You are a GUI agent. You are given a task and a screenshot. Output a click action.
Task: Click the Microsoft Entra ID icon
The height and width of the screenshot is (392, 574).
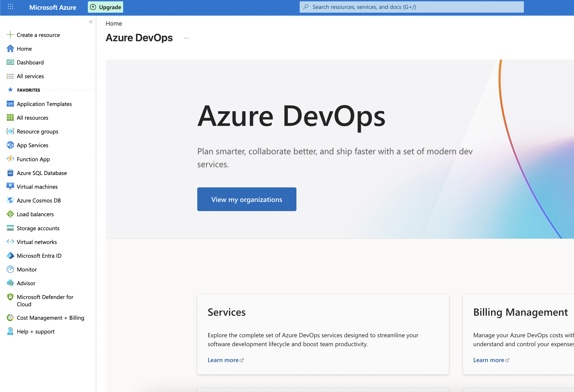10,256
